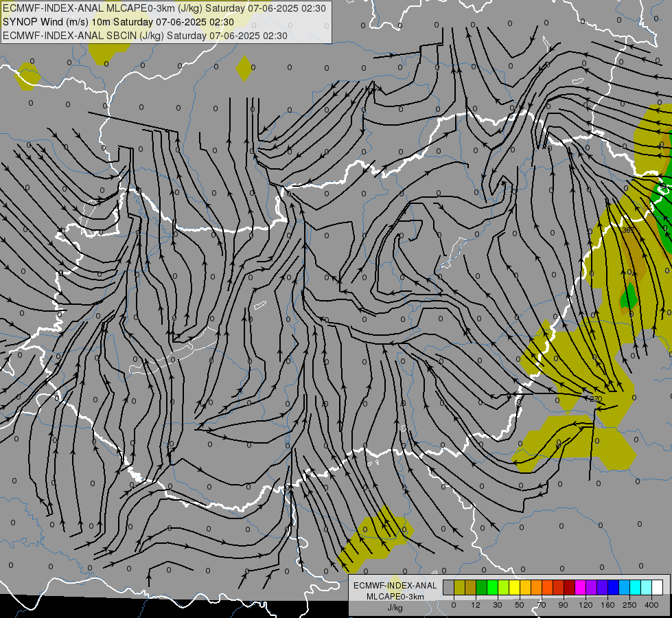This screenshot has width=672, height=618.
Task: Click the bright green legend swatch
Action: pyautogui.click(x=492, y=587)
